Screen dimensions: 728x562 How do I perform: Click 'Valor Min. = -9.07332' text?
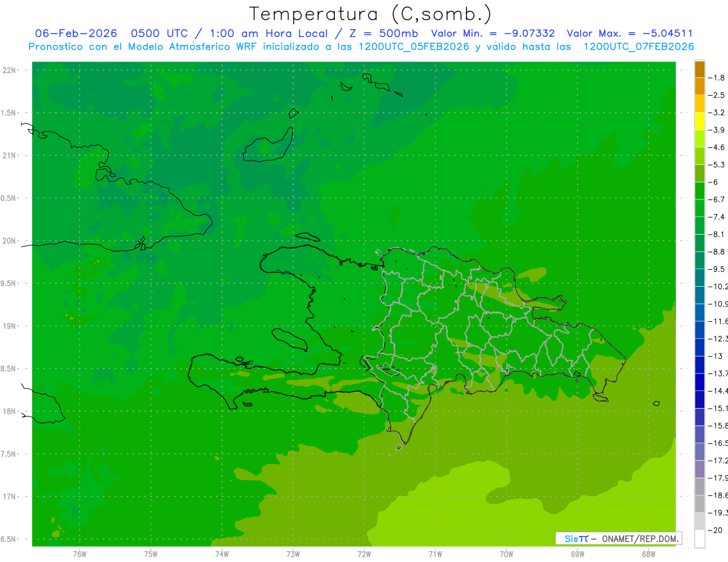(x=493, y=33)
